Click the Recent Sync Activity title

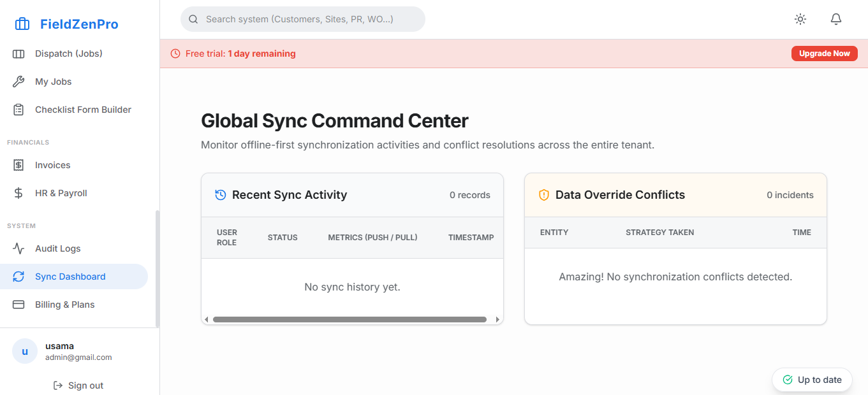(x=290, y=195)
